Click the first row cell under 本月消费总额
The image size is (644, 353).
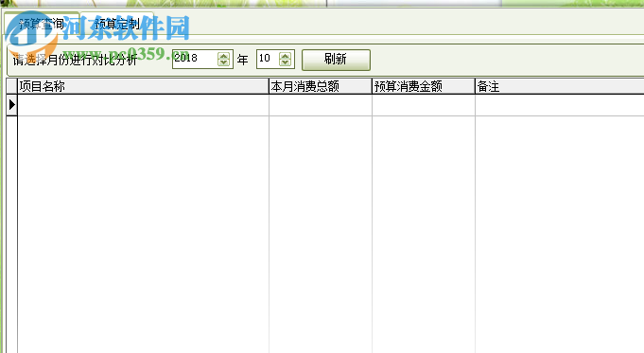point(321,105)
